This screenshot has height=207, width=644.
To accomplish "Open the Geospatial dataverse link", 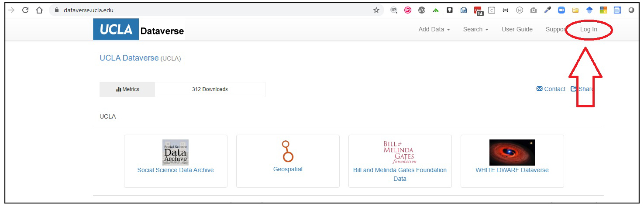I will (288, 169).
